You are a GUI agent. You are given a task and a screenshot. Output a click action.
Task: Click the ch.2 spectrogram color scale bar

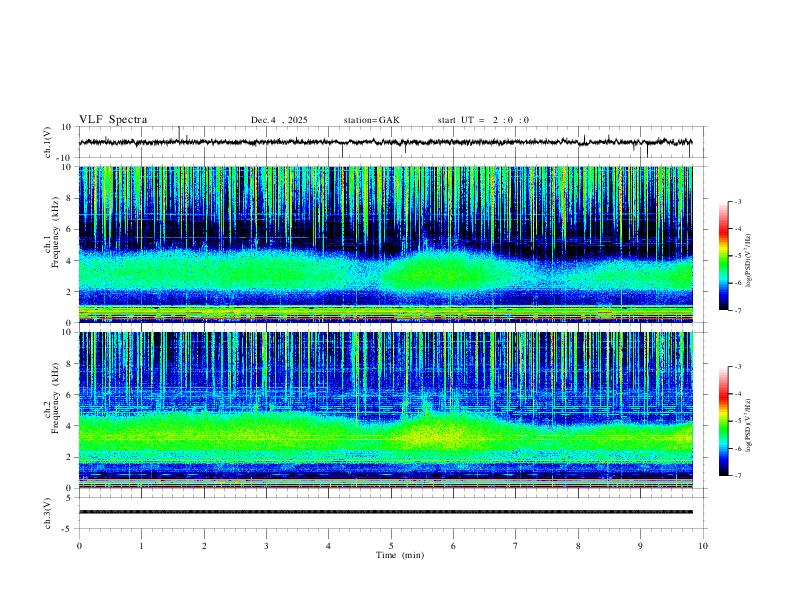point(723,421)
